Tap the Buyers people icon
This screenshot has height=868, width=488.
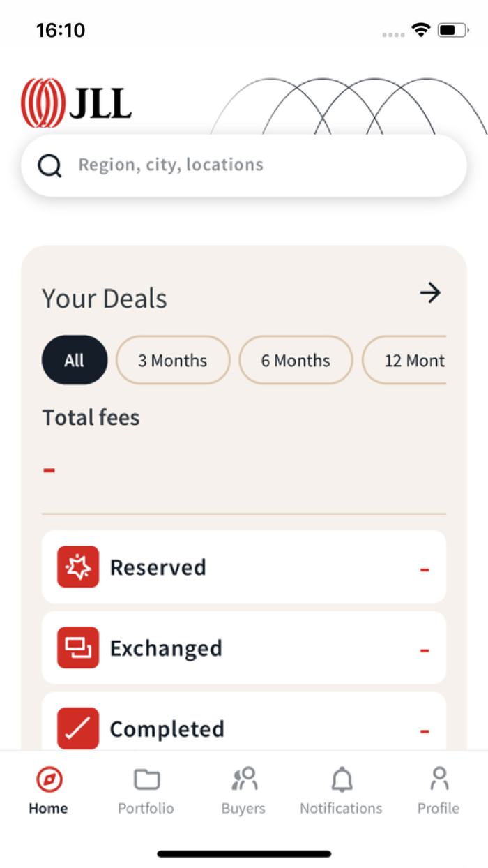tap(243, 779)
